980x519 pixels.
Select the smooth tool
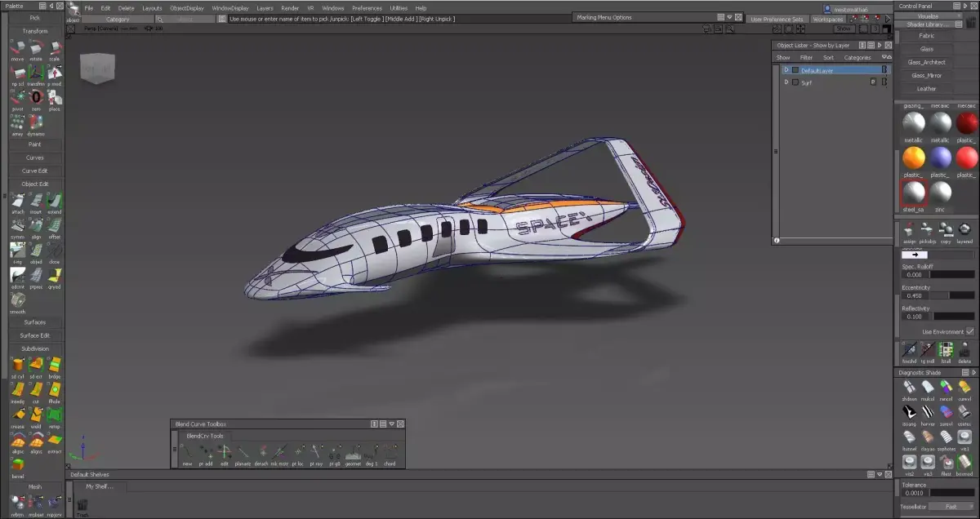pyautogui.click(x=17, y=302)
